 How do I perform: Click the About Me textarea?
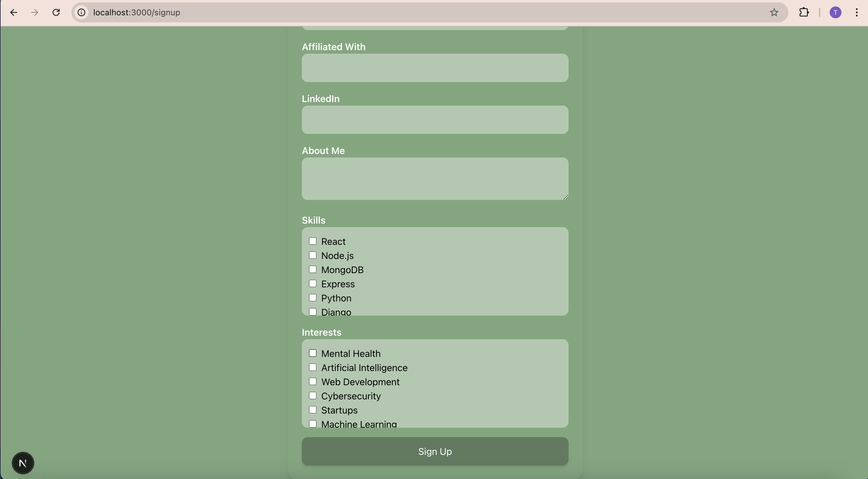(435, 178)
